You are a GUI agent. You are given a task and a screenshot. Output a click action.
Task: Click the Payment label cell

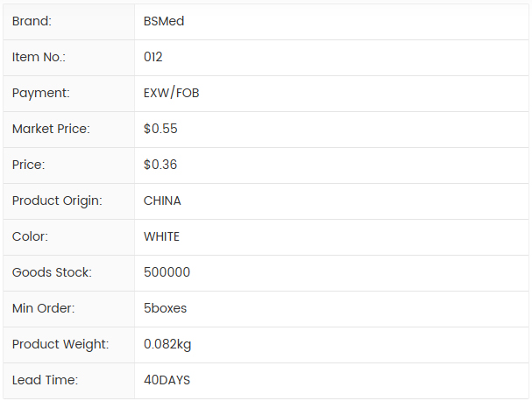[40, 93]
